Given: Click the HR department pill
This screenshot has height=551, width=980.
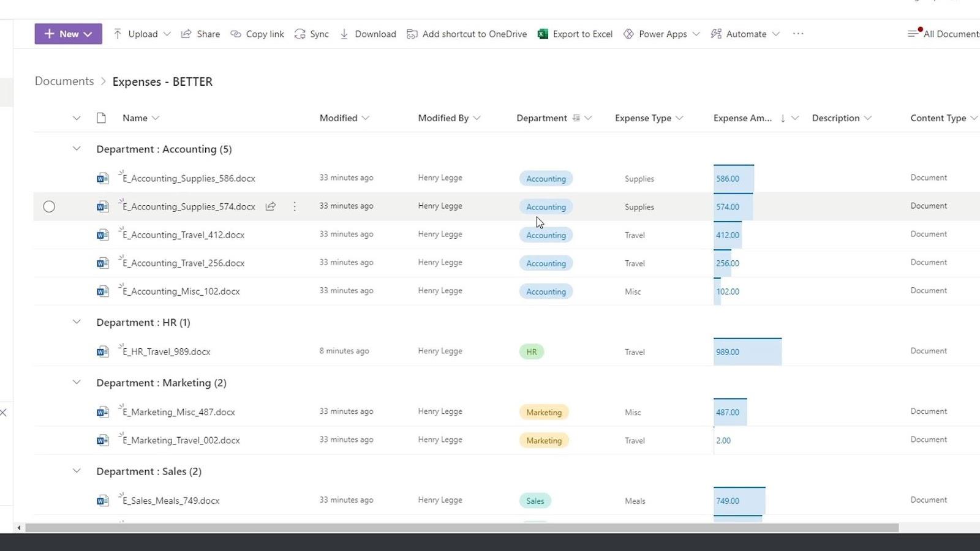Looking at the screenshot, I should pos(531,351).
